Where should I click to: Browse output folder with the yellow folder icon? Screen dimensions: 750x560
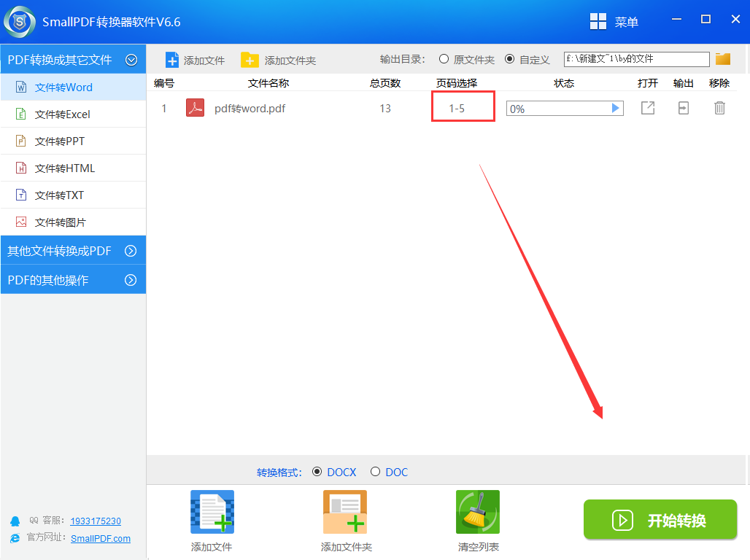(x=723, y=59)
